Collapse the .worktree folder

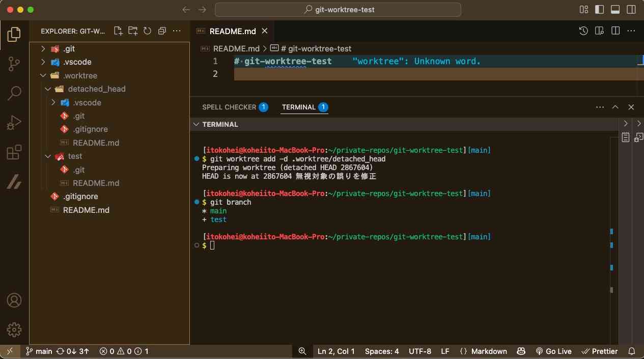coord(43,75)
